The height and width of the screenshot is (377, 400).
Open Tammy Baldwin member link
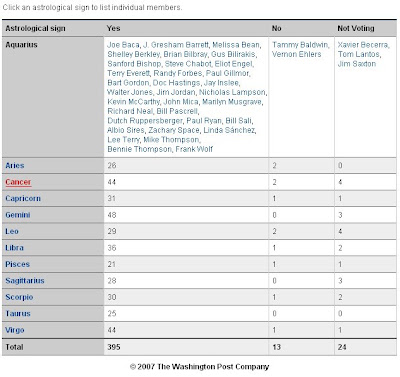coord(300,45)
